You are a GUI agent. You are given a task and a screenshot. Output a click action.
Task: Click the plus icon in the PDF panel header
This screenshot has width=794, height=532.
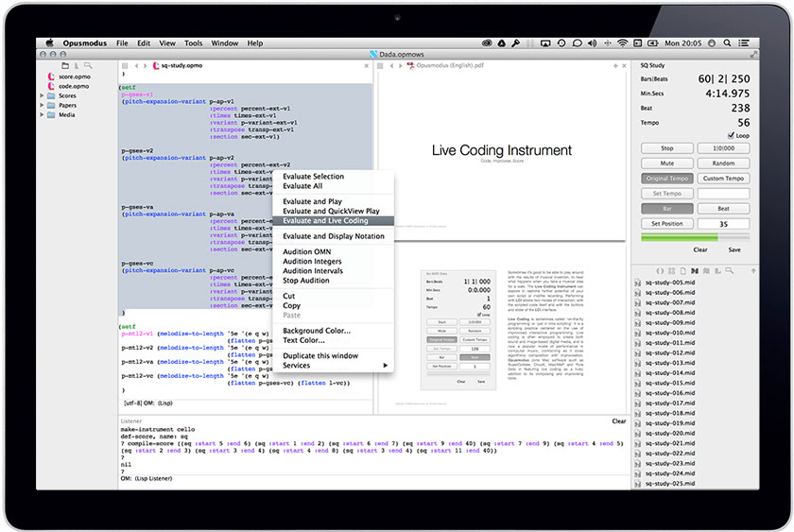coord(615,66)
